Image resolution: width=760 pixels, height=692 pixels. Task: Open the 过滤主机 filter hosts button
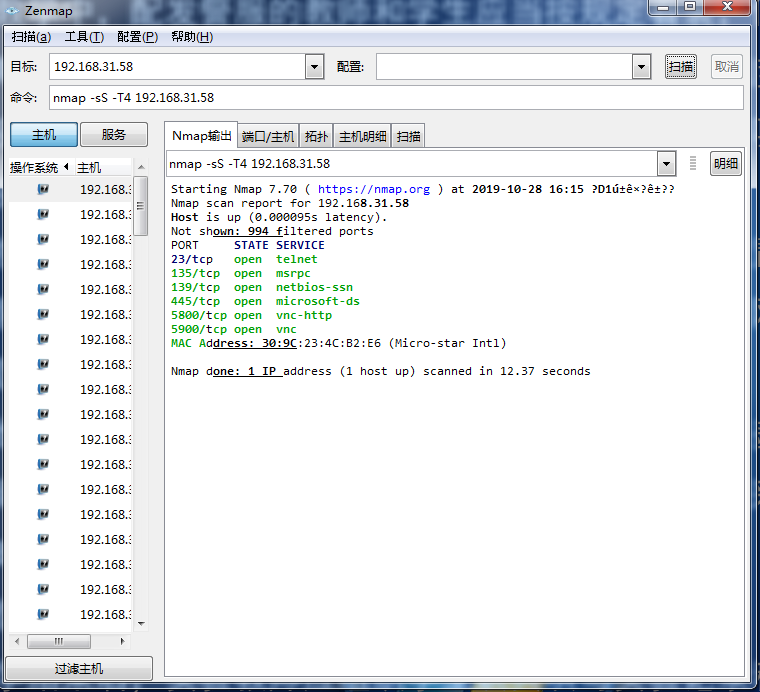click(79, 669)
